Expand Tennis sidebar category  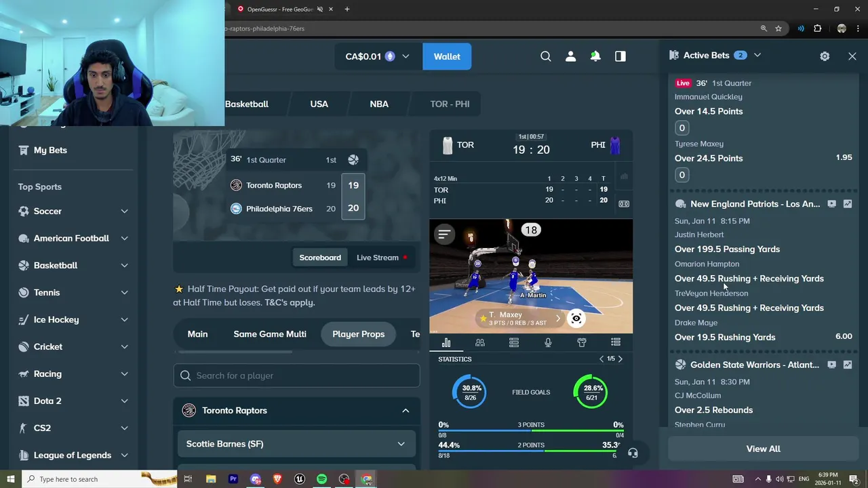click(124, 293)
